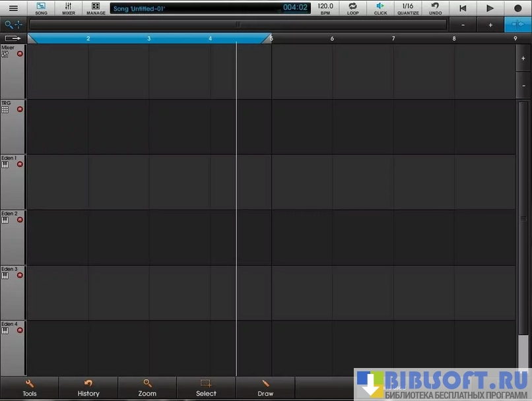This screenshot has height=401, width=532.
Task: Rewind to song start
Action: [463, 9]
